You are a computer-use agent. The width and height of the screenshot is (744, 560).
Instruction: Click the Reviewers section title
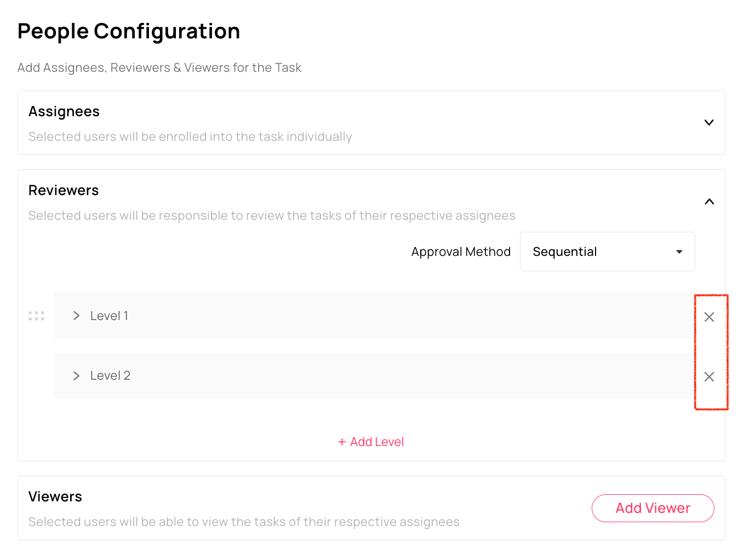tap(64, 191)
